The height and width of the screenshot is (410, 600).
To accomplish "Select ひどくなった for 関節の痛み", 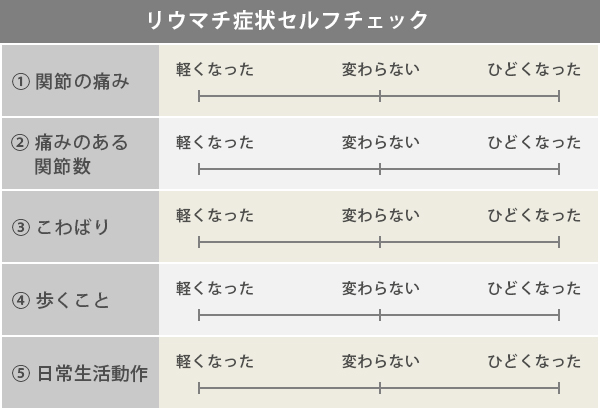I will pos(534,70).
